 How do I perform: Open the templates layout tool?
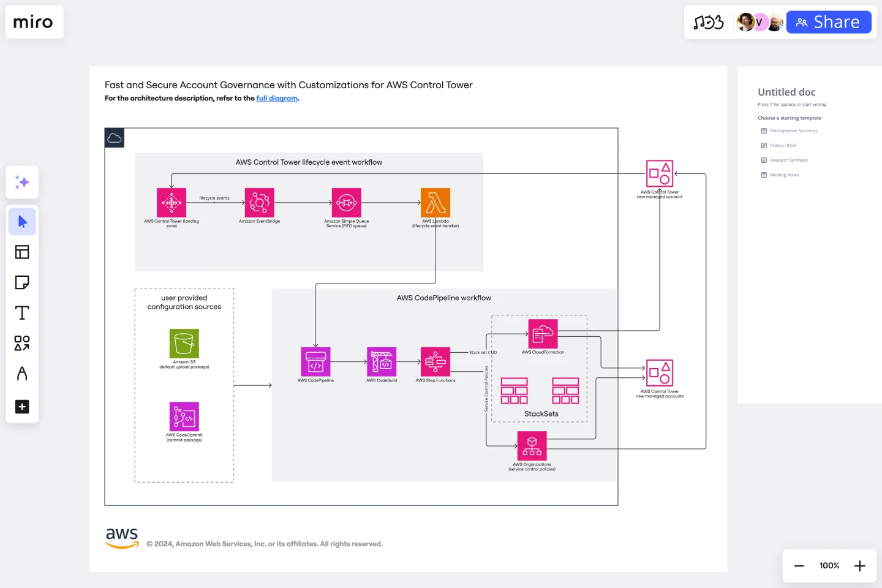22,252
